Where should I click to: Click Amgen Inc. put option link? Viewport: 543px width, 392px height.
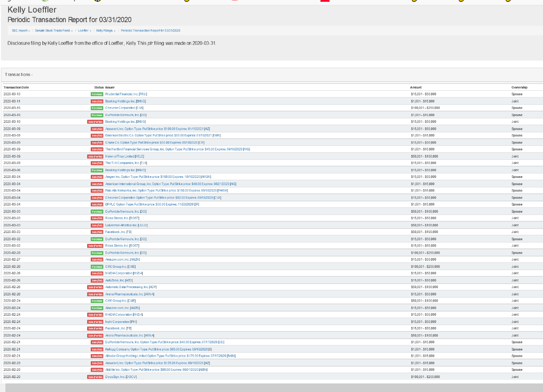coord(158,177)
